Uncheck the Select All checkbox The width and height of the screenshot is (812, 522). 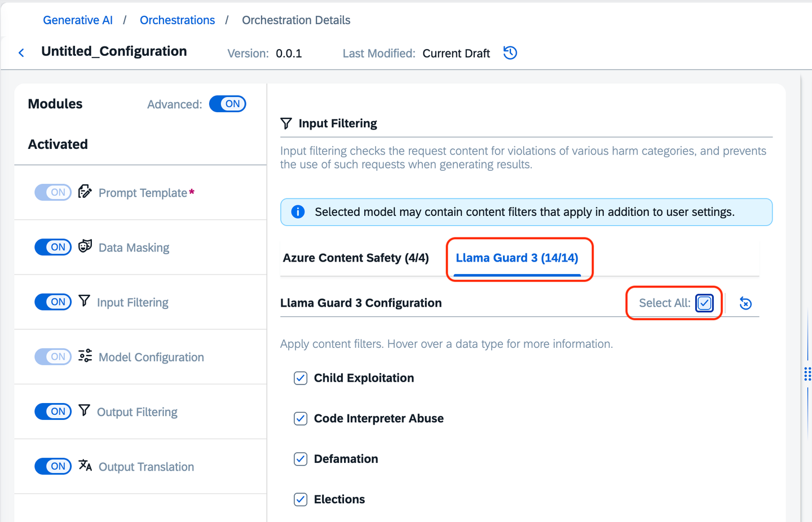click(704, 303)
